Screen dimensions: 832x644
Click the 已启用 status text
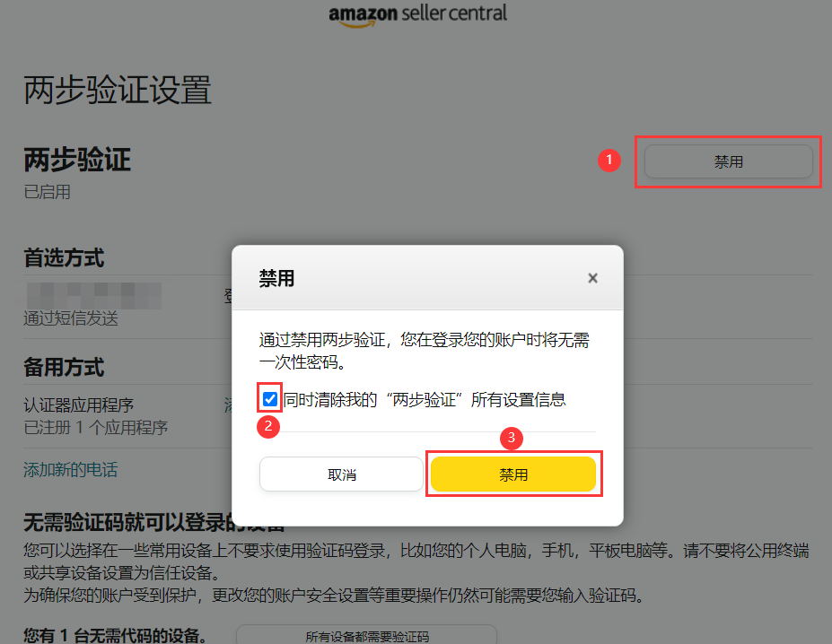tap(47, 192)
